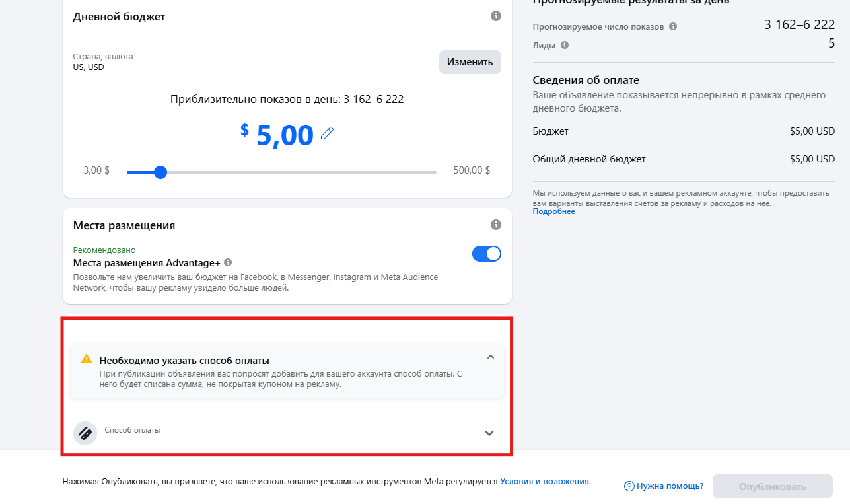Click the credit card icon beside Способ оплаты
Viewport: 850px width, 504px height.
[85, 433]
